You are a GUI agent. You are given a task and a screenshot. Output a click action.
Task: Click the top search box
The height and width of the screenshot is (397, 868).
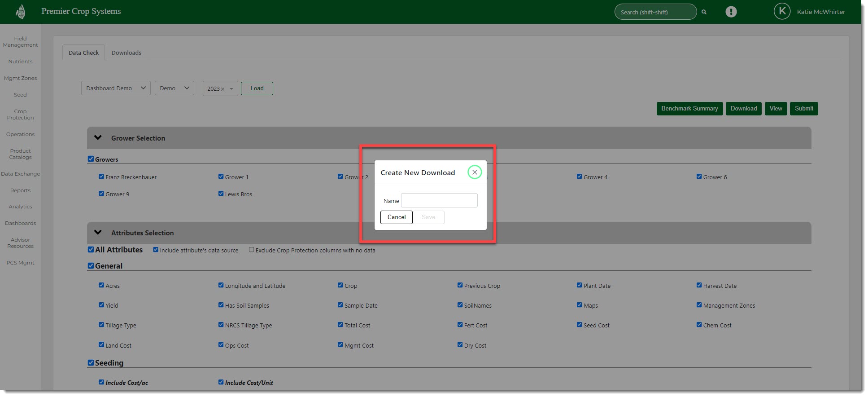pyautogui.click(x=654, y=12)
